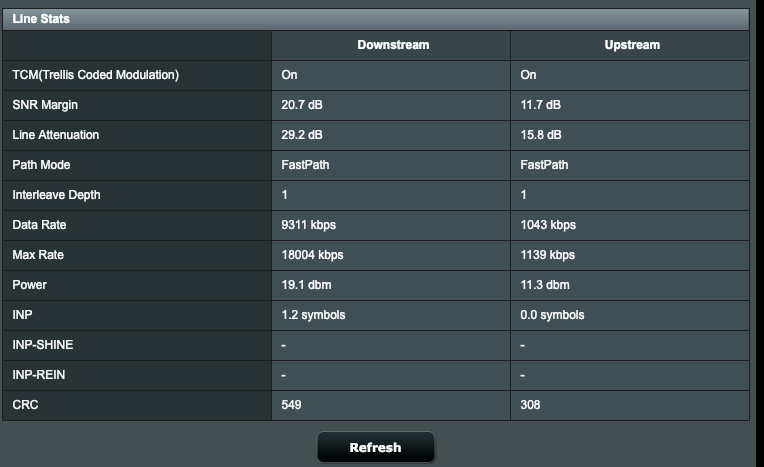The height and width of the screenshot is (467, 764).
Task: Click the downstream CRC count 549
Action: point(291,405)
